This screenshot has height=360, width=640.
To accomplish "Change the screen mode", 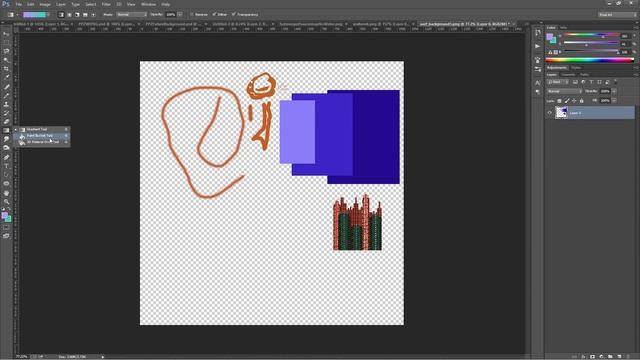I will click(6, 236).
